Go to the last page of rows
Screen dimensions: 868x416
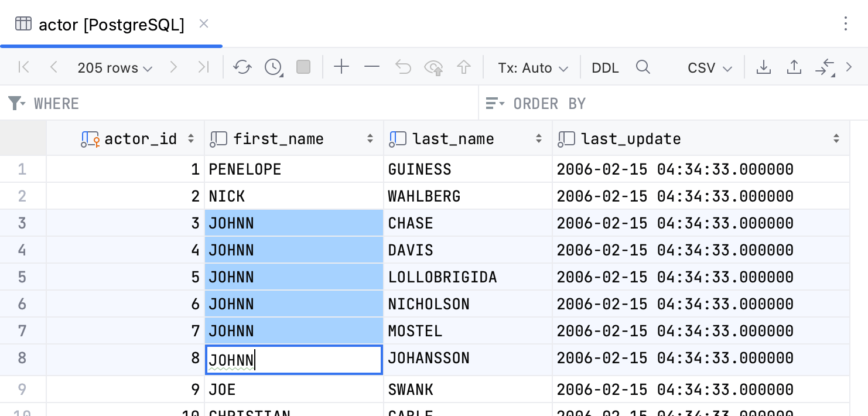tap(204, 67)
